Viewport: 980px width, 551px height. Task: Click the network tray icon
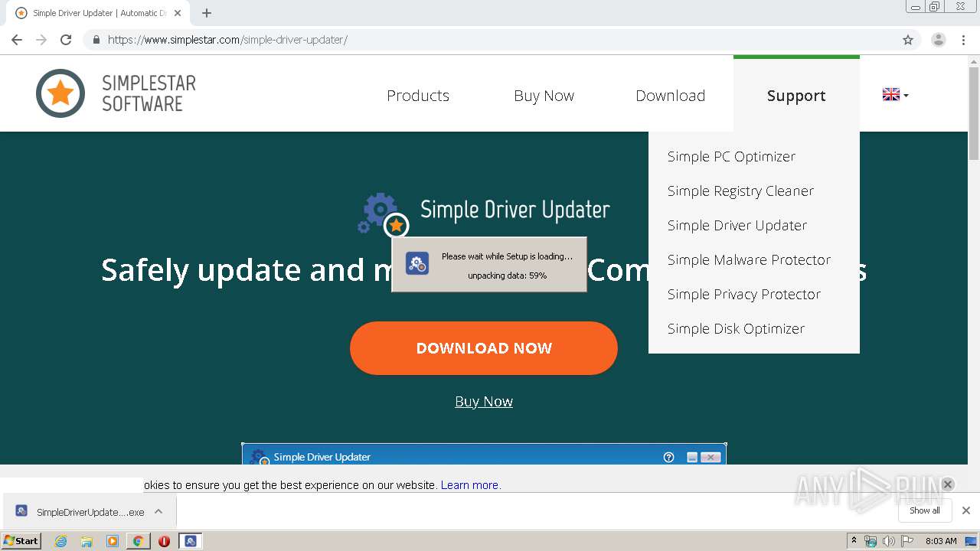[871, 541]
